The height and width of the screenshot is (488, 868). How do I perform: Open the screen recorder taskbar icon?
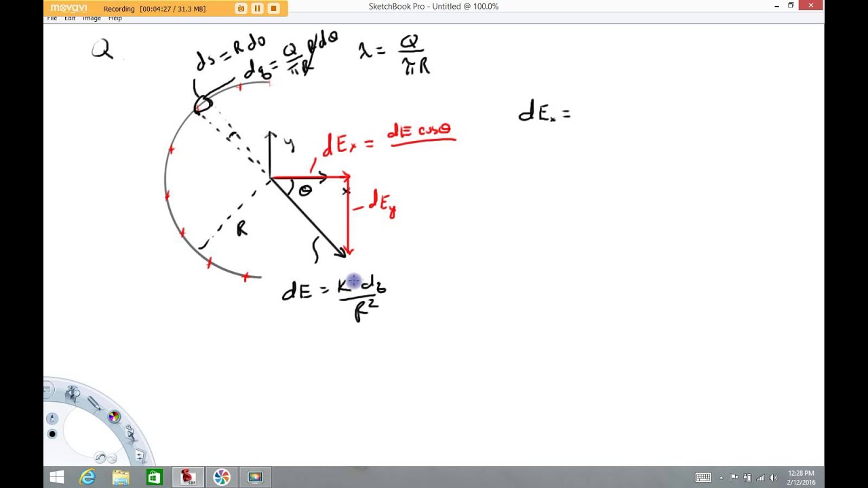point(255,478)
